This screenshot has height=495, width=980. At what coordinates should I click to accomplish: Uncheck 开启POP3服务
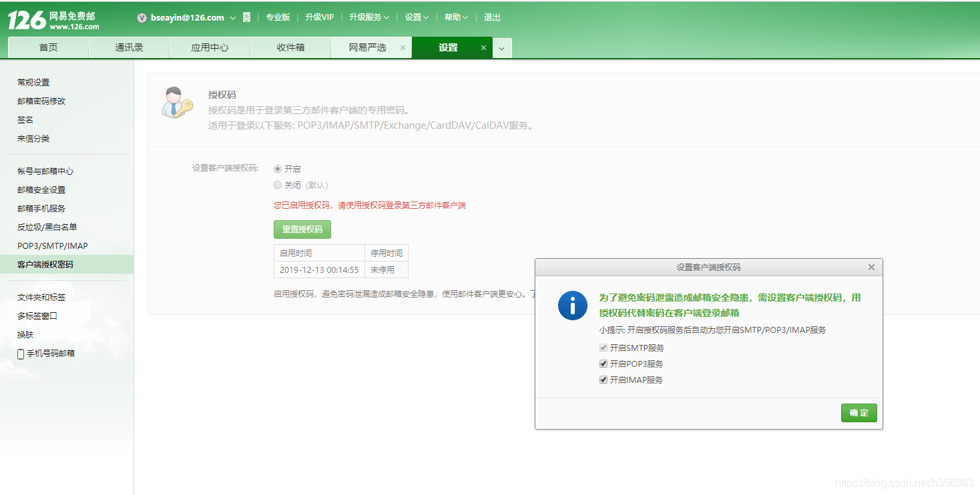(x=603, y=364)
